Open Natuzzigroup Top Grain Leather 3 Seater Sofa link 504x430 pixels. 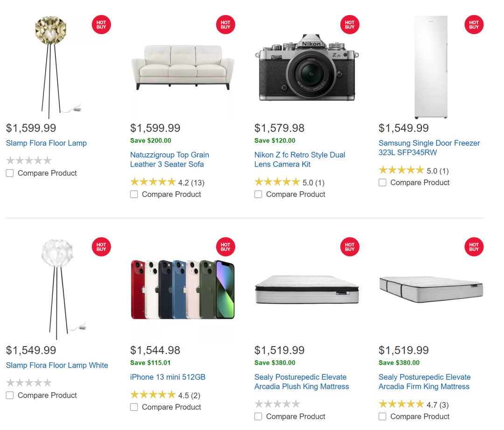pyautogui.click(x=169, y=160)
